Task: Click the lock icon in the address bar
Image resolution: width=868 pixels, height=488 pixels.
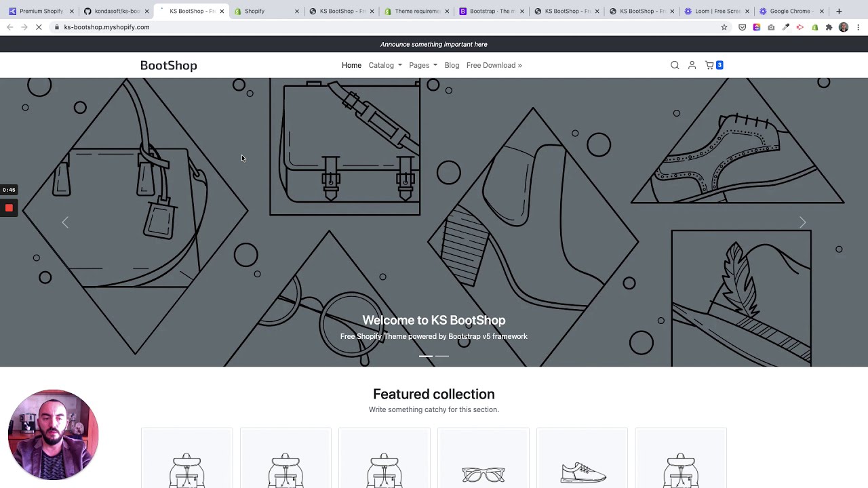Action: [x=58, y=27]
